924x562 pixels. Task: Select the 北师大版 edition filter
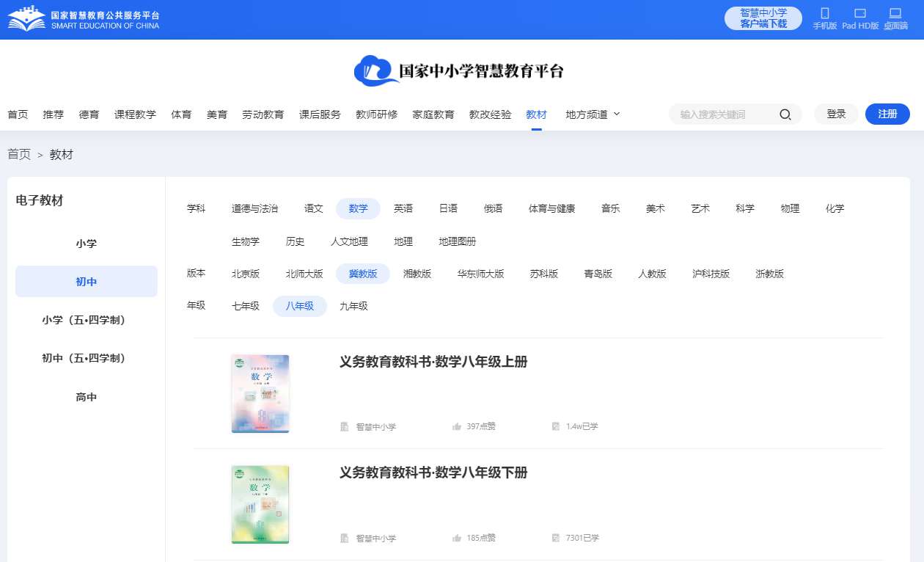click(x=304, y=274)
